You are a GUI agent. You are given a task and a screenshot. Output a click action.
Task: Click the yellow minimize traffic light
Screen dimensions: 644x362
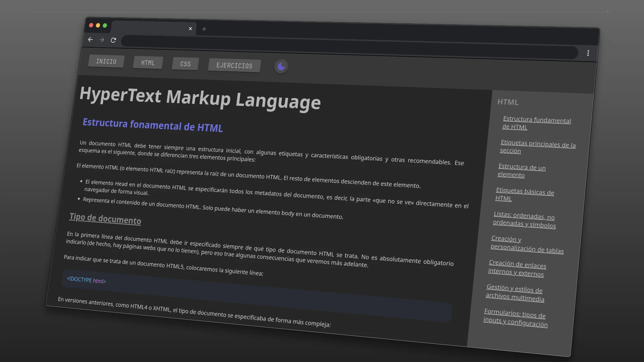tap(98, 25)
